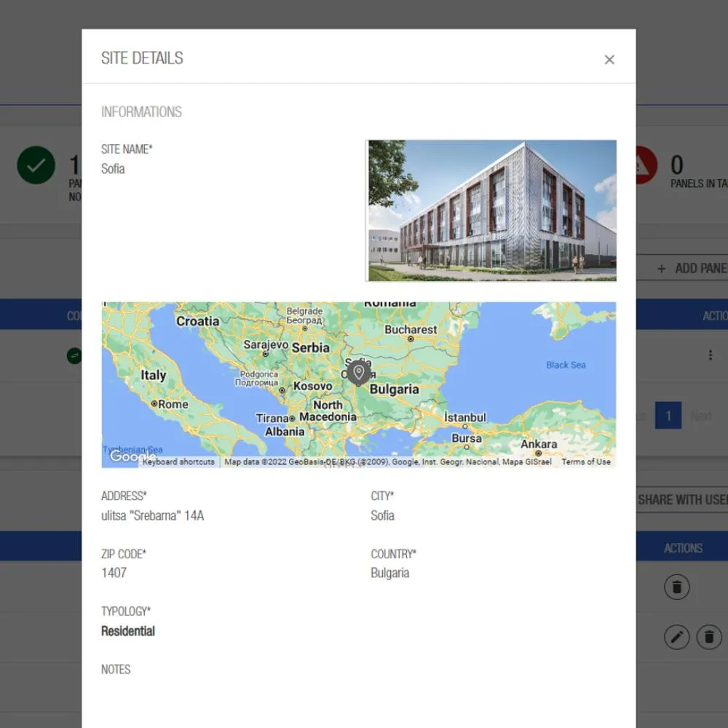
Task: Click the Belgrade label on map
Action: 304,315
